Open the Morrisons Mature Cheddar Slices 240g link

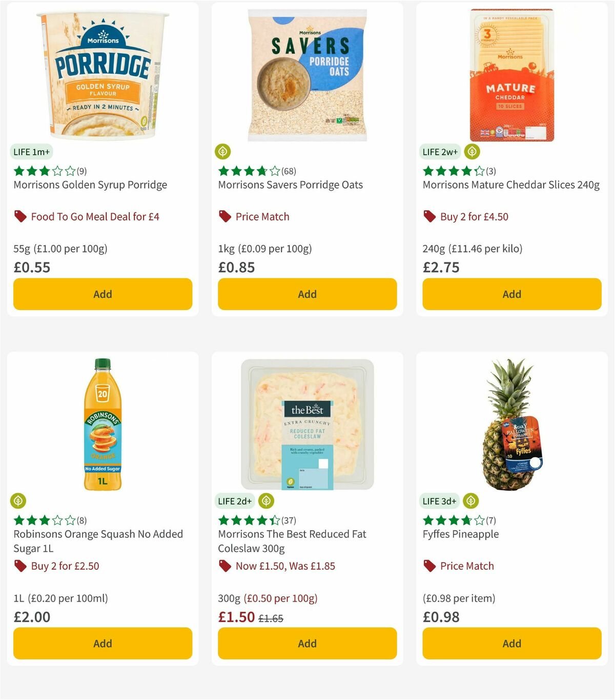[x=511, y=184]
